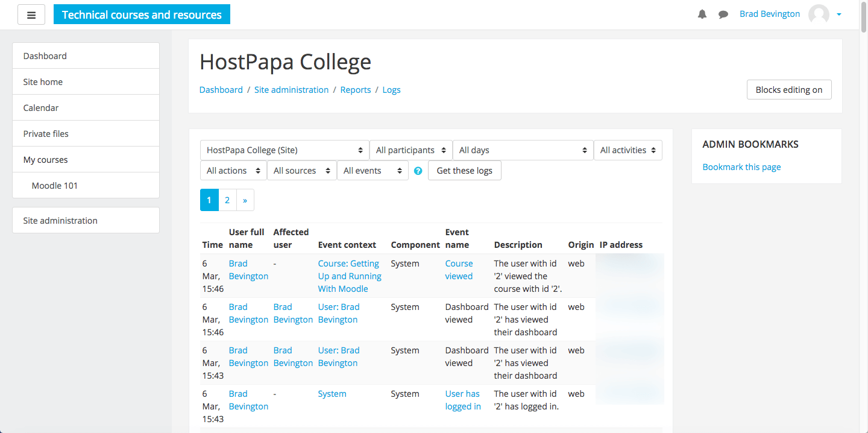Image resolution: width=868 pixels, height=433 pixels.
Task: Click the System event context link
Action: 332,394
